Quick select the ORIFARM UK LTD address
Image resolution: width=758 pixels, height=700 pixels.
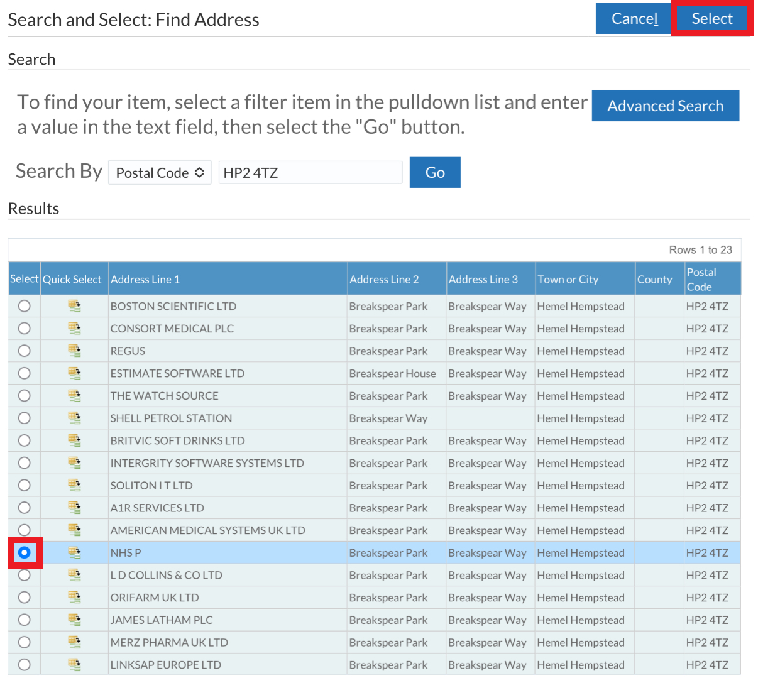pyautogui.click(x=74, y=598)
